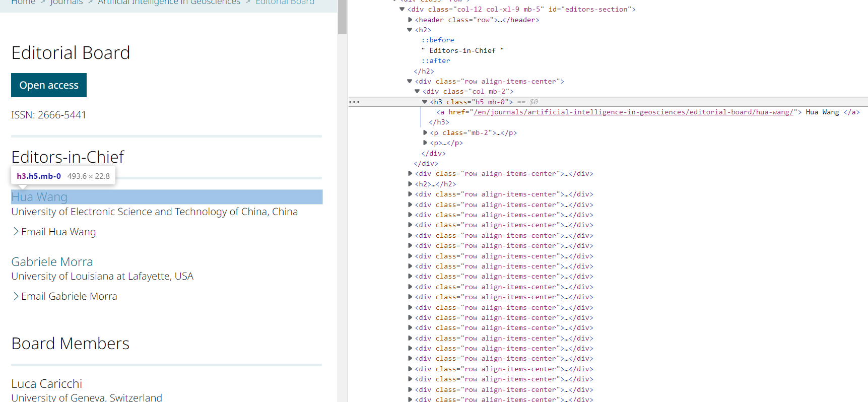Click the Board Members heading
Viewport: 868px width, 402px height.
[x=70, y=344]
